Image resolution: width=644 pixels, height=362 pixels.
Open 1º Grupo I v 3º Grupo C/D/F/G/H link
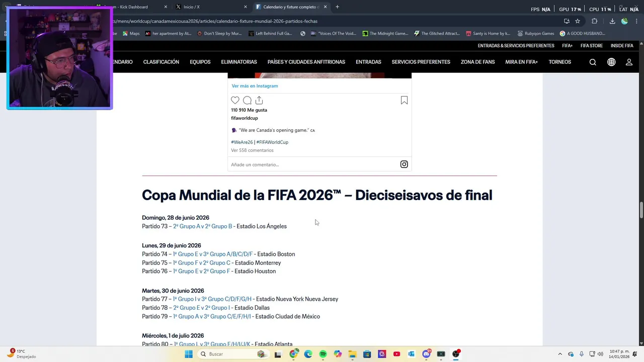click(x=212, y=299)
